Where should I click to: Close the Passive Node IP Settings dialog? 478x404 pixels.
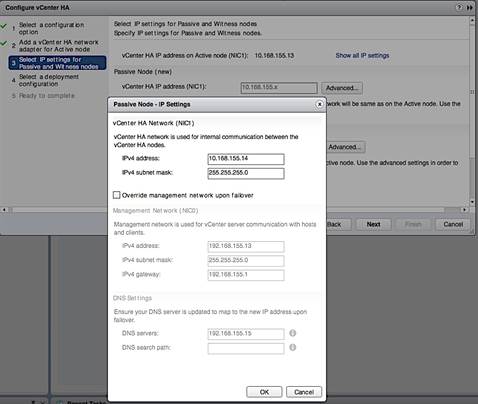coord(319,104)
